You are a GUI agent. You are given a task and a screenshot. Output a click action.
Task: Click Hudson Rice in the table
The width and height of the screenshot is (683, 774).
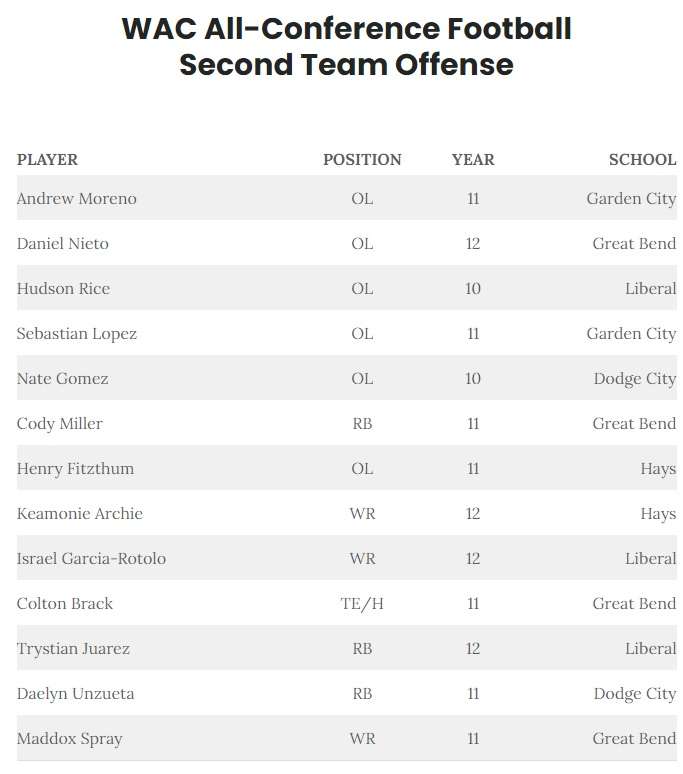point(63,288)
